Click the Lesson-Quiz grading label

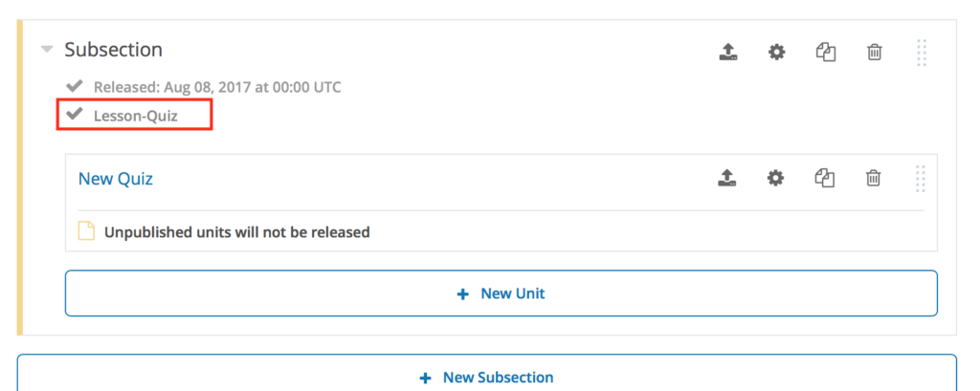point(136,116)
